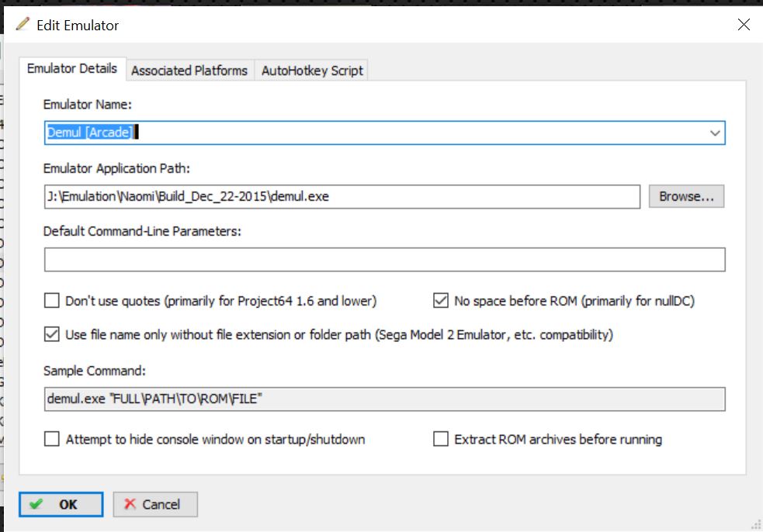Disable Use file name only checkbox
The width and height of the screenshot is (763, 532).
[52, 335]
